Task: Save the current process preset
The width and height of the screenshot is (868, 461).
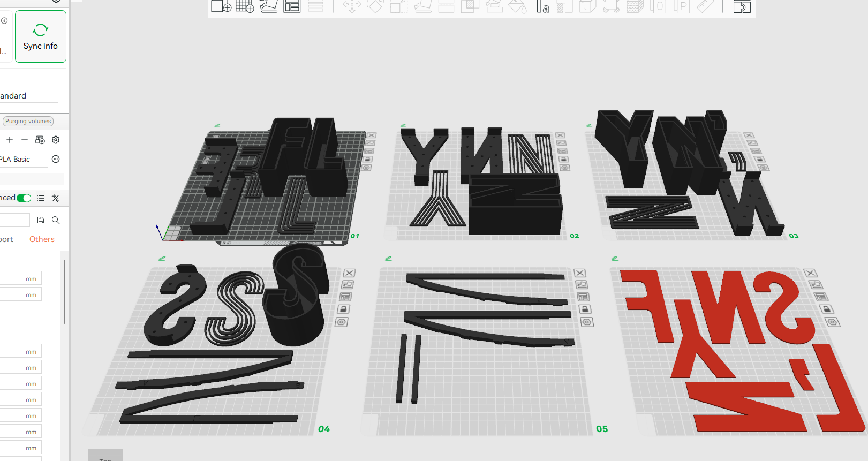Action: pyautogui.click(x=41, y=220)
